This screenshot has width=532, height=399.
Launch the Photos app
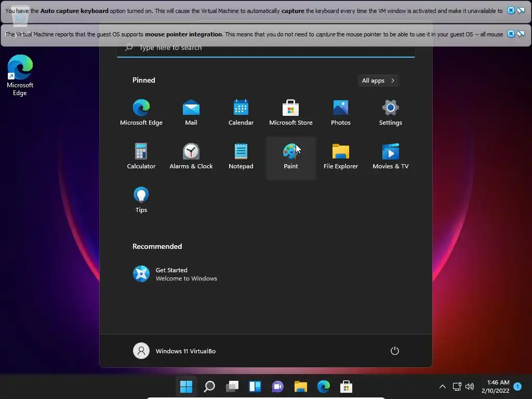click(x=341, y=113)
